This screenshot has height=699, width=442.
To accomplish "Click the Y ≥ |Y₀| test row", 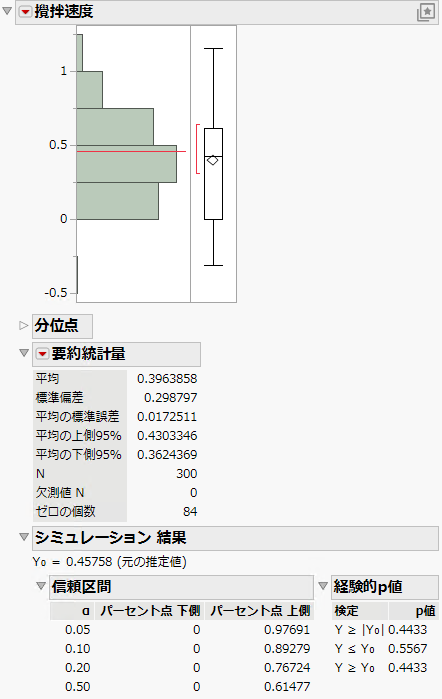I will pyautogui.click(x=381, y=629).
